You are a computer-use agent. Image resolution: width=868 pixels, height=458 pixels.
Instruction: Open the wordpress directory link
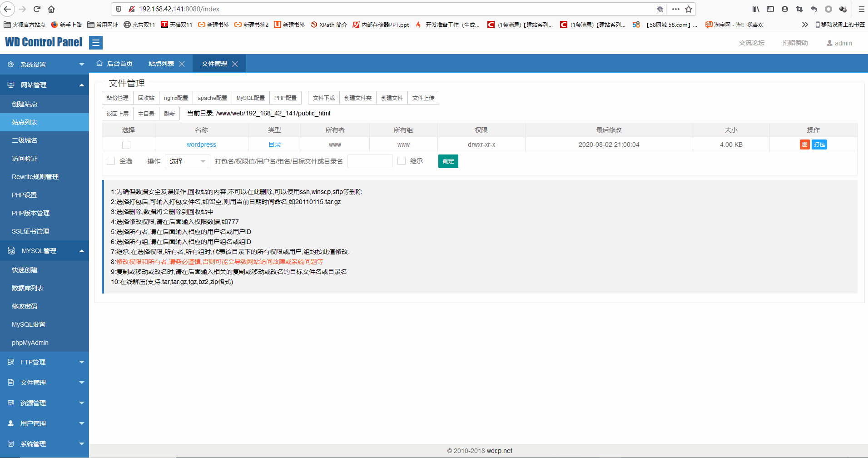201,144
